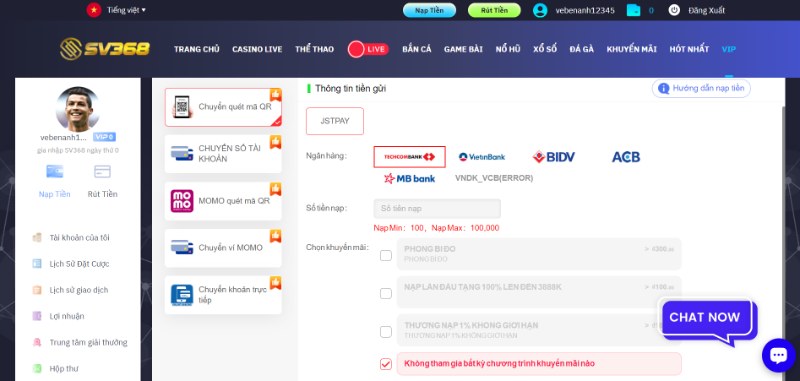
Task: Open the Tiếng việt language dropdown
Action: point(126,10)
